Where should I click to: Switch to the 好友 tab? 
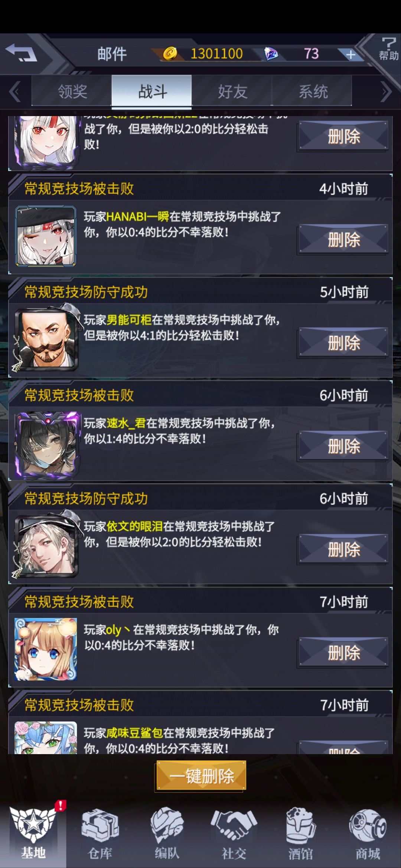(x=232, y=91)
